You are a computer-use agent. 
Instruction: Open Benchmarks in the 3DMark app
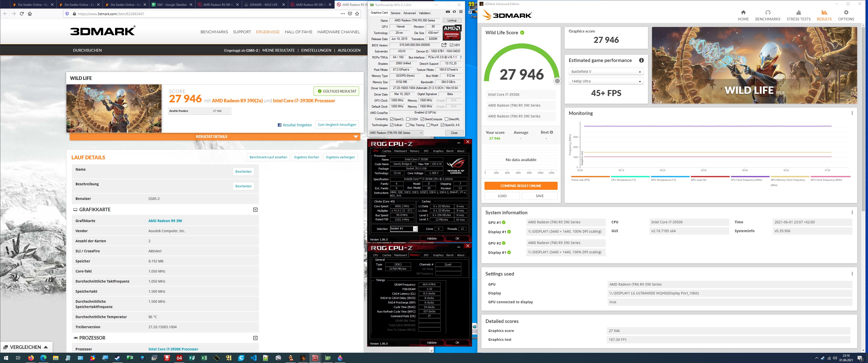768,15
